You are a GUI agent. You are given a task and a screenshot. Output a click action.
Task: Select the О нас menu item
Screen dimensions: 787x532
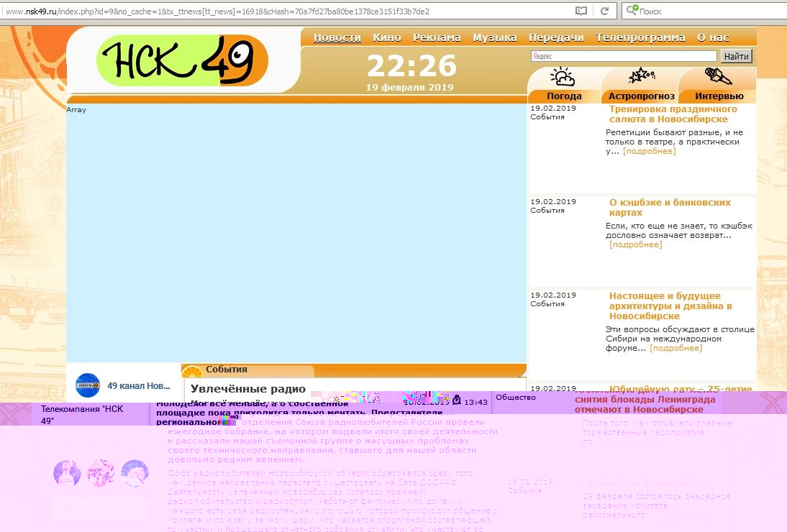713,37
